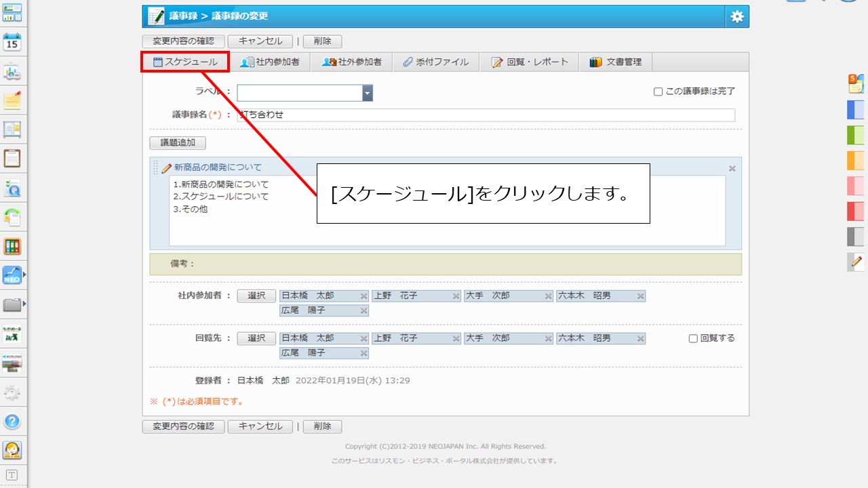Switch to the スケジュール tab
868x488 pixels.
185,62
